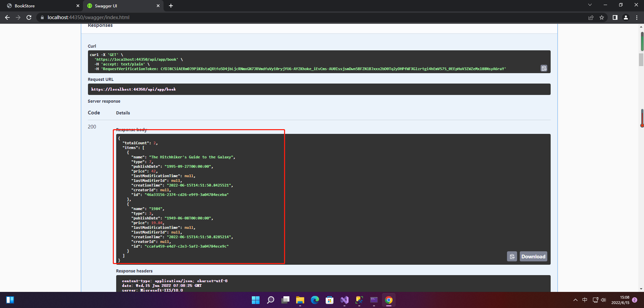
Task: Click the RequestVerificationToken header line
Action: [x=300, y=69]
